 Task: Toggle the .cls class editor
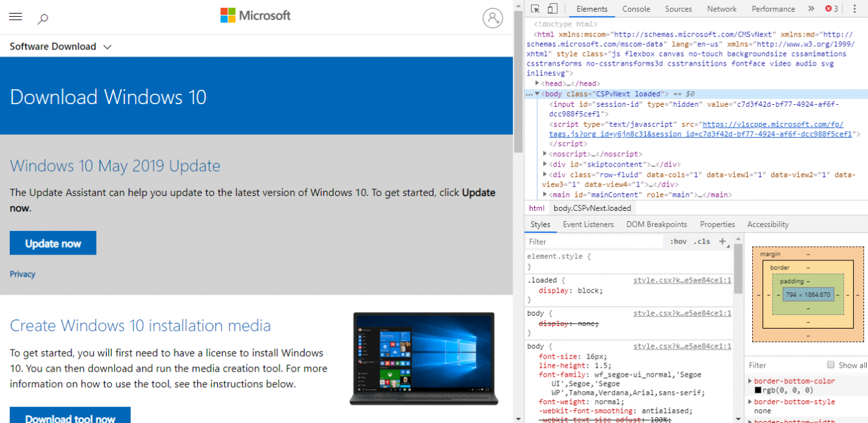pyautogui.click(x=702, y=241)
